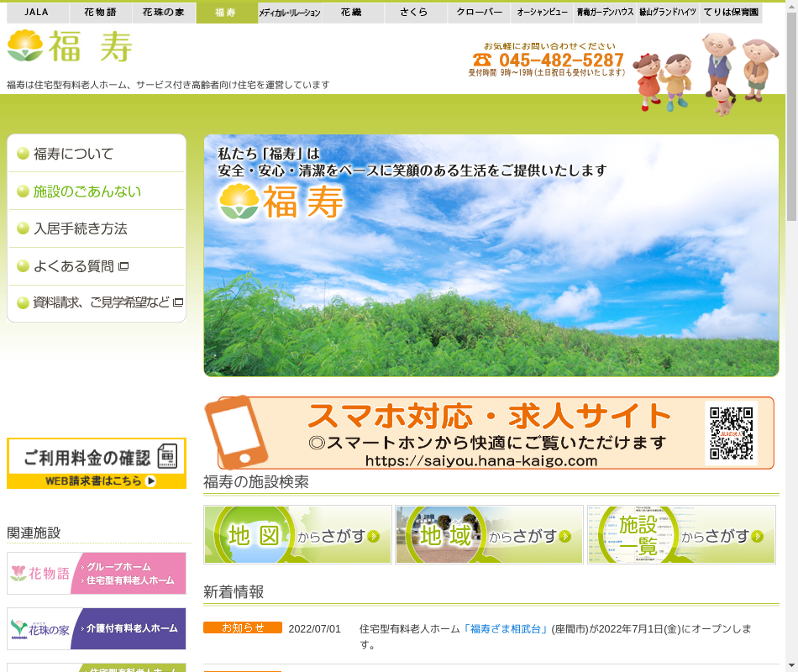Click the 福寿 flower logo in header
798x672 pixels.
[25, 46]
